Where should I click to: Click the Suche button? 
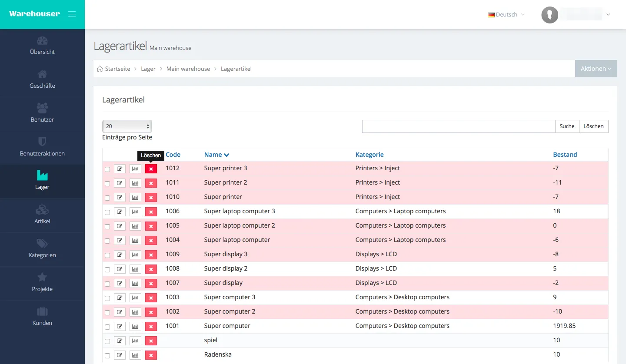[567, 126]
